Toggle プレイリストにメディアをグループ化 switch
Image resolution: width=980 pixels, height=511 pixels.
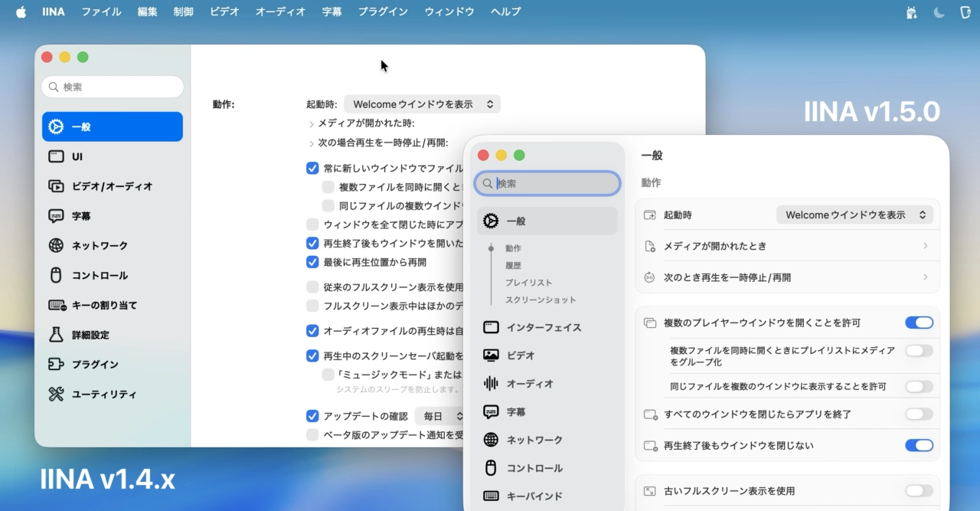pos(920,350)
